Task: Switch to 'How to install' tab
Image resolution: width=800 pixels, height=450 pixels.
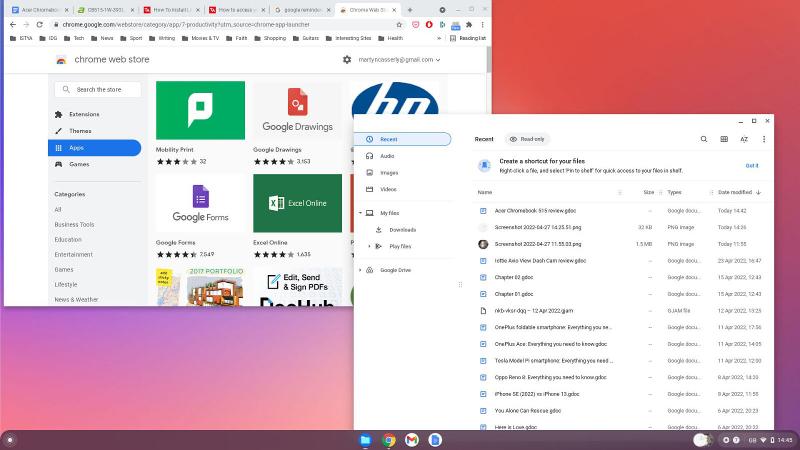Action: tap(171, 10)
